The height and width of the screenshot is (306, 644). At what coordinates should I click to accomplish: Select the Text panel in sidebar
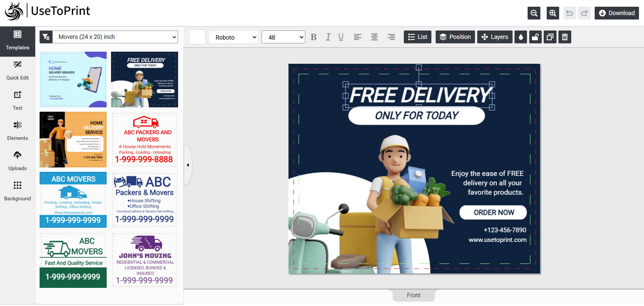[17, 100]
